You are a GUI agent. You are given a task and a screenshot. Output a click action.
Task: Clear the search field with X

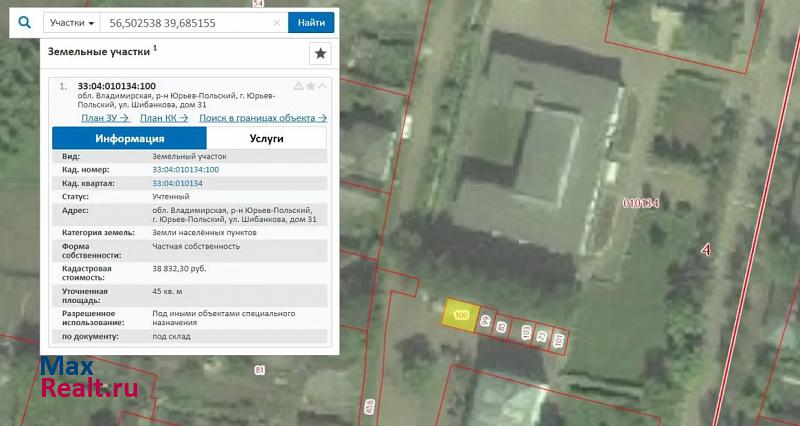point(277,22)
